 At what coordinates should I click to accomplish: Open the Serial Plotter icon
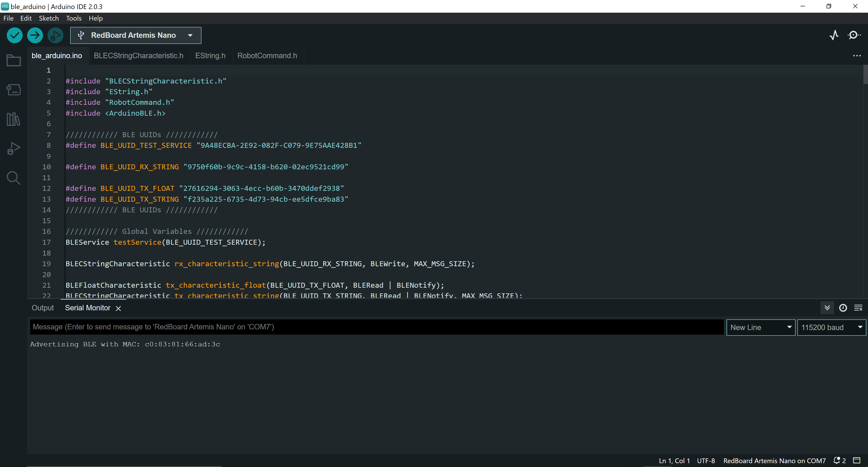click(x=834, y=35)
